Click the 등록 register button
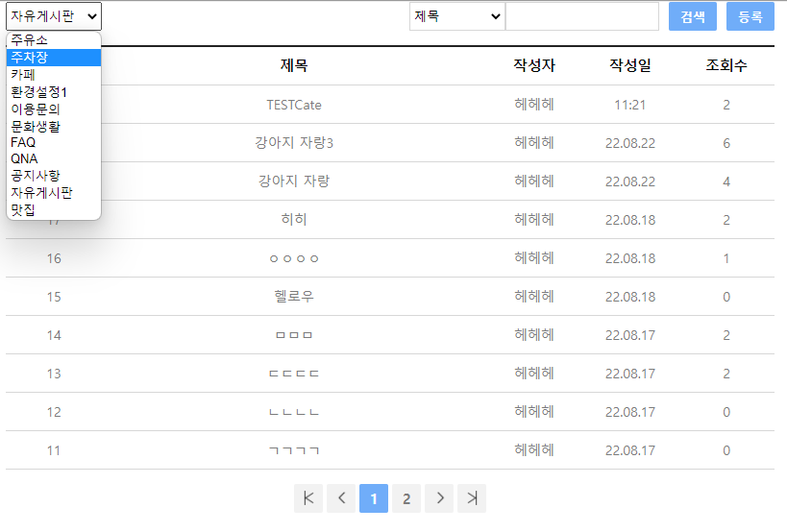 750,16
